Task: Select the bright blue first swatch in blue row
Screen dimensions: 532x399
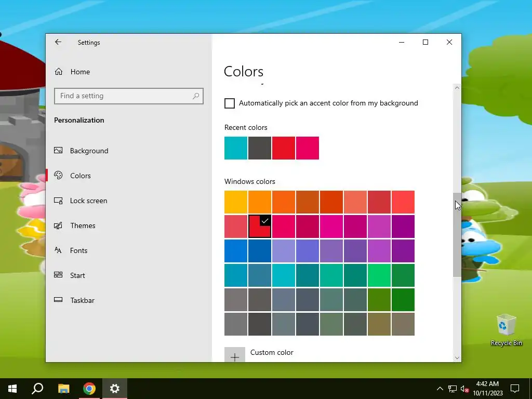Action: tap(236, 251)
